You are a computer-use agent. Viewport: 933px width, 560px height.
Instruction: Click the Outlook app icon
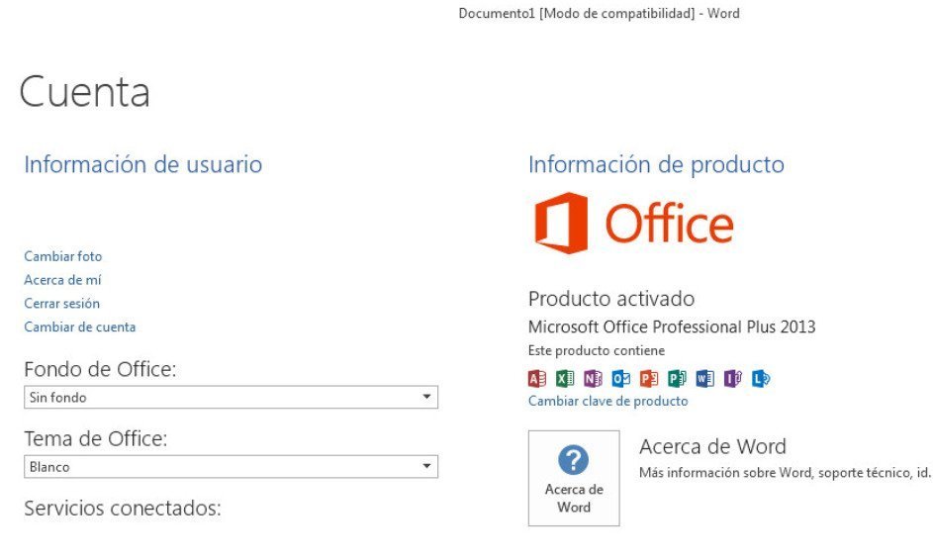620,379
